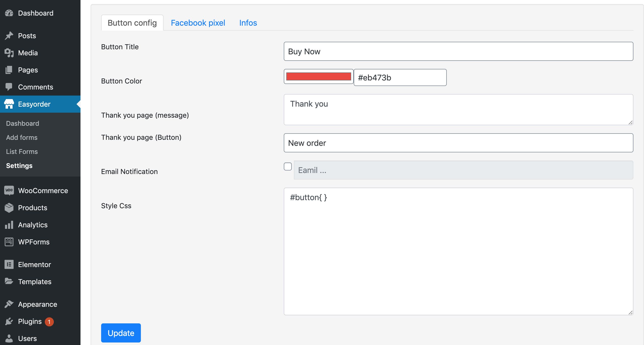Click the blue Update button

[121, 333]
